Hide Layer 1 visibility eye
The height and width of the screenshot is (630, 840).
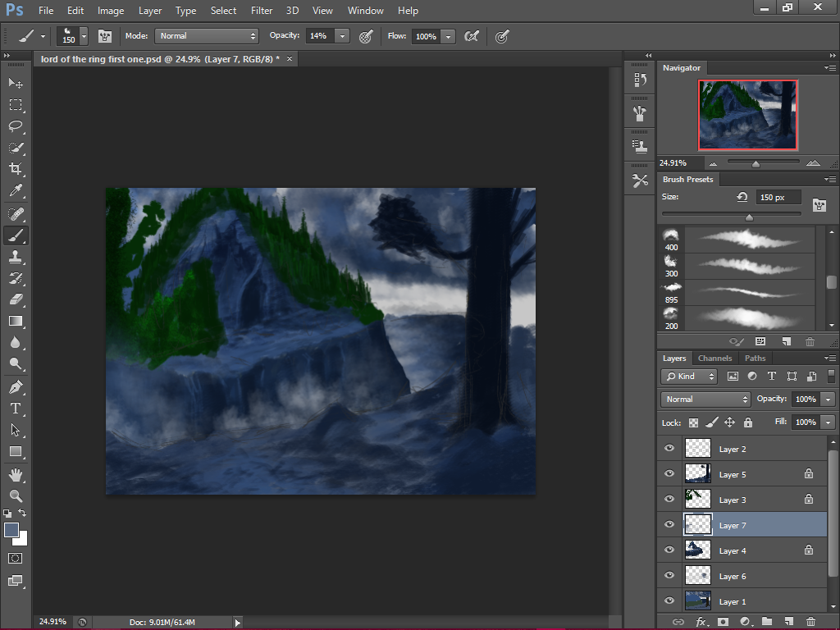tap(669, 600)
